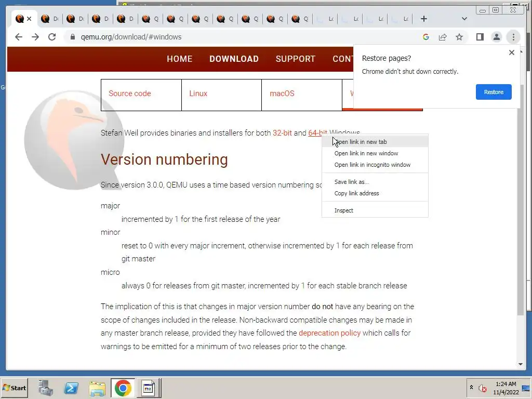Image resolution: width=532 pixels, height=399 pixels.
Task: Choose Open link in new window
Action: click(x=375, y=153)
